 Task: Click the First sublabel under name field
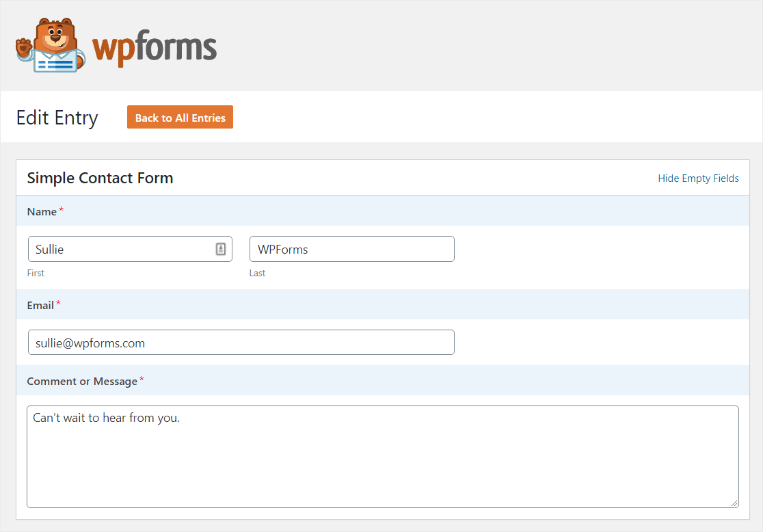point(36,273)
